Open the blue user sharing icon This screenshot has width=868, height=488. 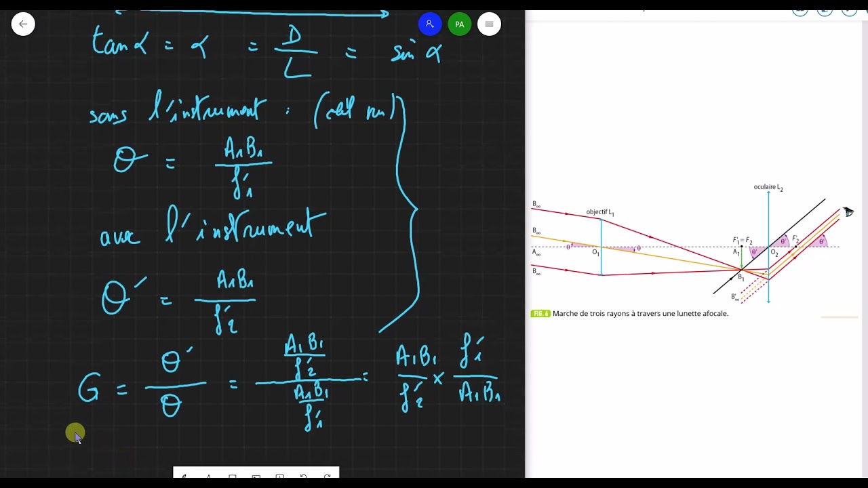click(430, 24)
